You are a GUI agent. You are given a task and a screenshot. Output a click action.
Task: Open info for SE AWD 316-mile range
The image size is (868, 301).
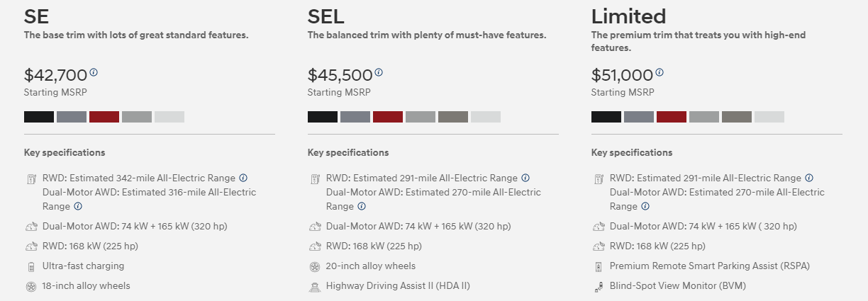[78, 206]
